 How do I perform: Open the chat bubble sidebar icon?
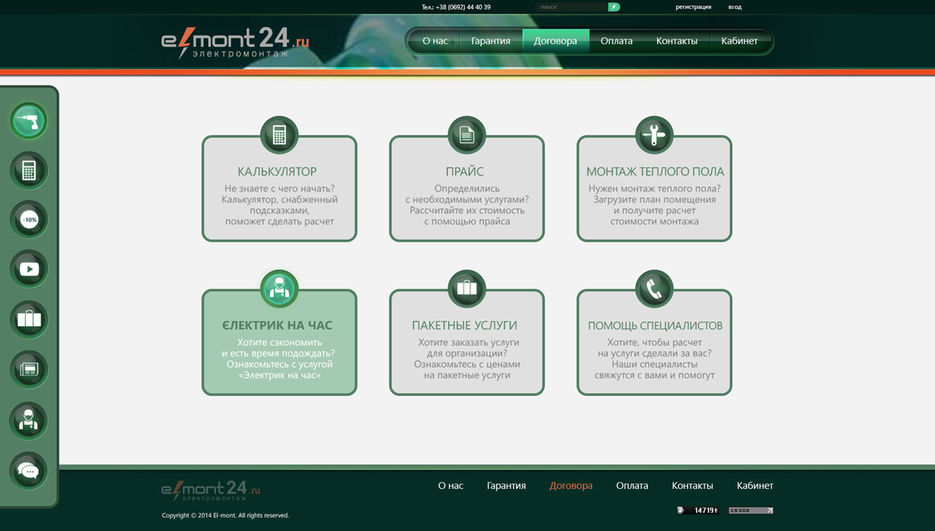point(29,470)
